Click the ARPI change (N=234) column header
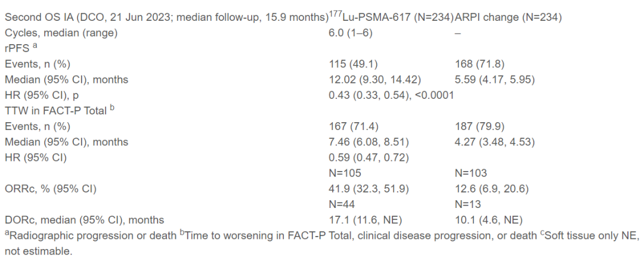644x261 pixels. click(x=508, y=17)
